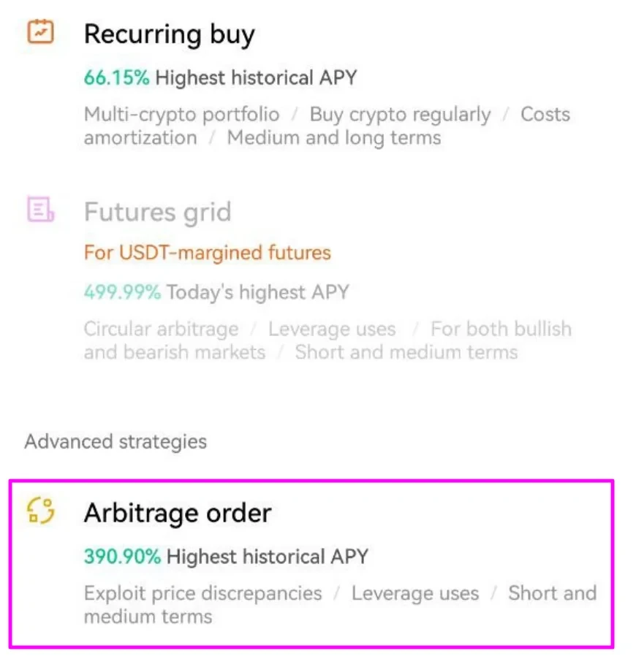Click the Futures grid pink icon
The height and width of the screenshot is (659, 644).
(x=40, y=210)
